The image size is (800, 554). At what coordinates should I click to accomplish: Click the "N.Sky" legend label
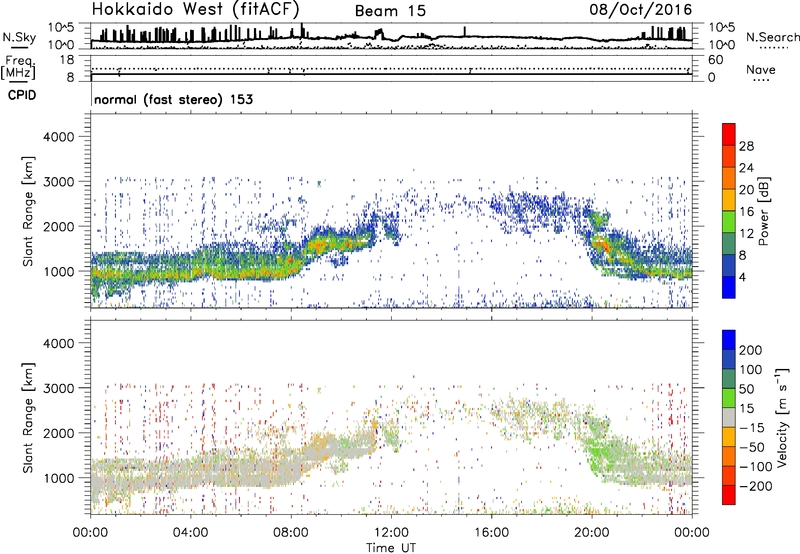pyautogui.click(x=19, y=37)
